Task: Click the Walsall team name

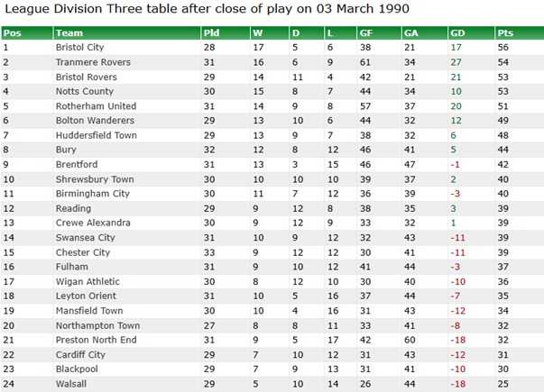Action: coord(71,384)
